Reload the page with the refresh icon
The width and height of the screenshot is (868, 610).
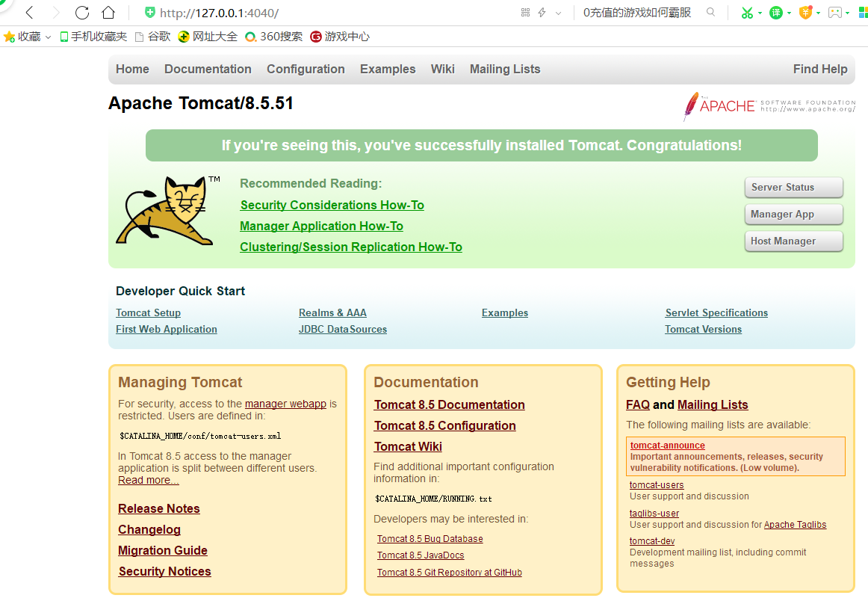pyautogui.click(x=82, y=12)
